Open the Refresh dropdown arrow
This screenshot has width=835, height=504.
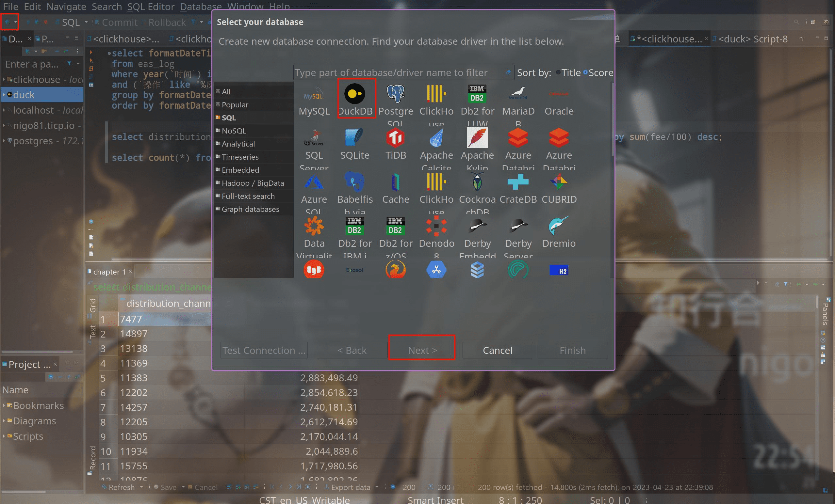[x=141, y=487]
